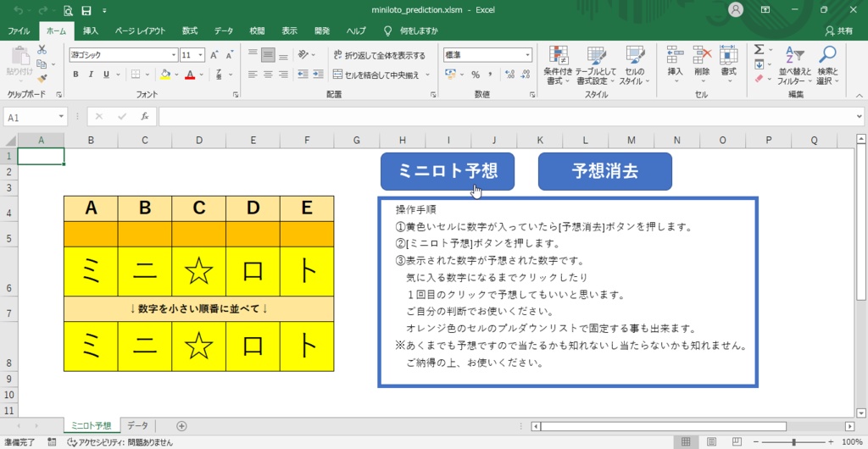
Task: Click Print Preview in quick access toolbar
Action: pos(68,10)
